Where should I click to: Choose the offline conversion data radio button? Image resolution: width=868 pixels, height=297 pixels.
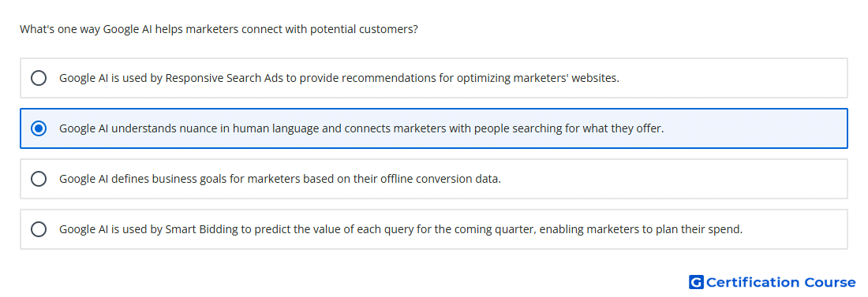(x=39, y=179)
